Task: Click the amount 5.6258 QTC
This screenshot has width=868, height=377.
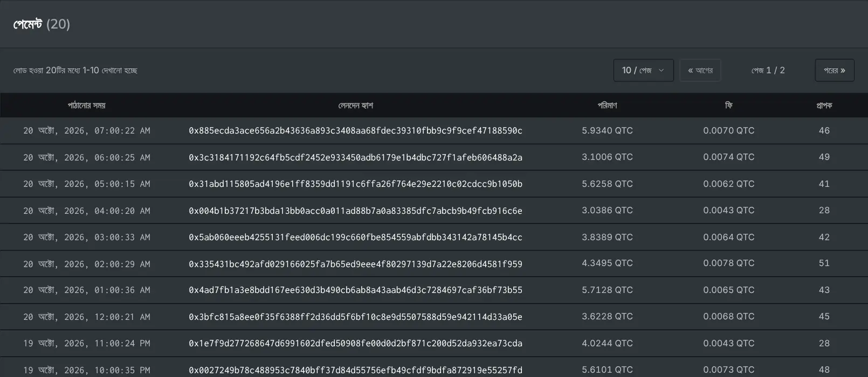Action: tap(608, 184)
